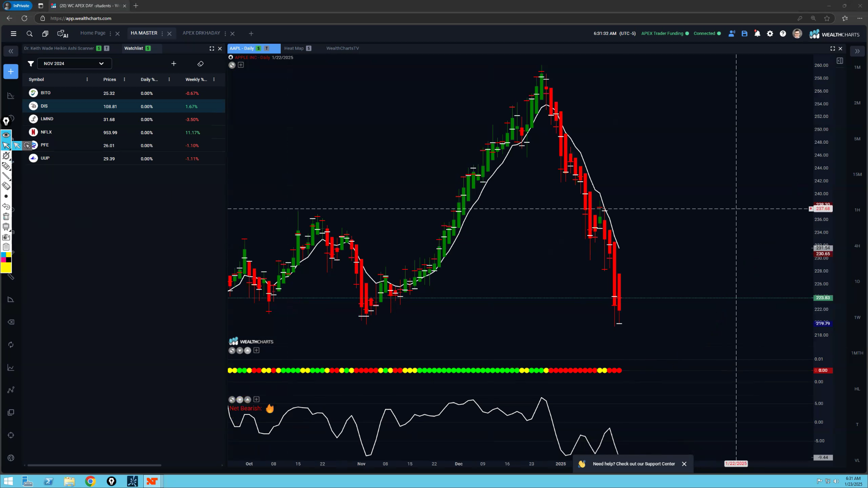Open the settings gear in header
868x488 pixels.
770,33
